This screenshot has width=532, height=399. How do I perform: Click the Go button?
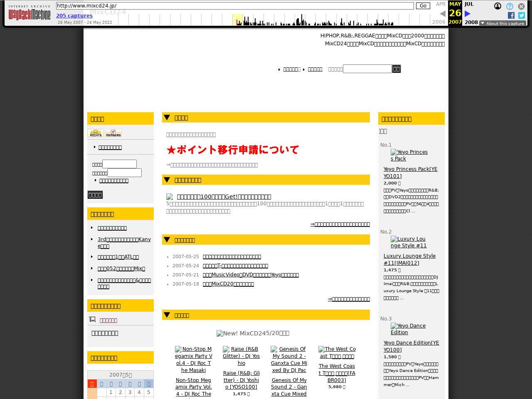[423, 6]
